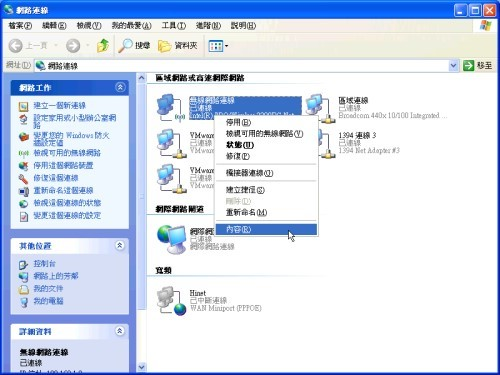Click the change connection settings sidebar icon
500x375 pixels.
tap(23, 216)
